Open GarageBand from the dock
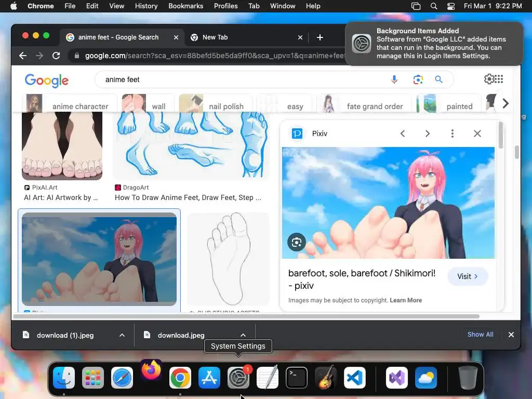 click(x=326, y=377)
